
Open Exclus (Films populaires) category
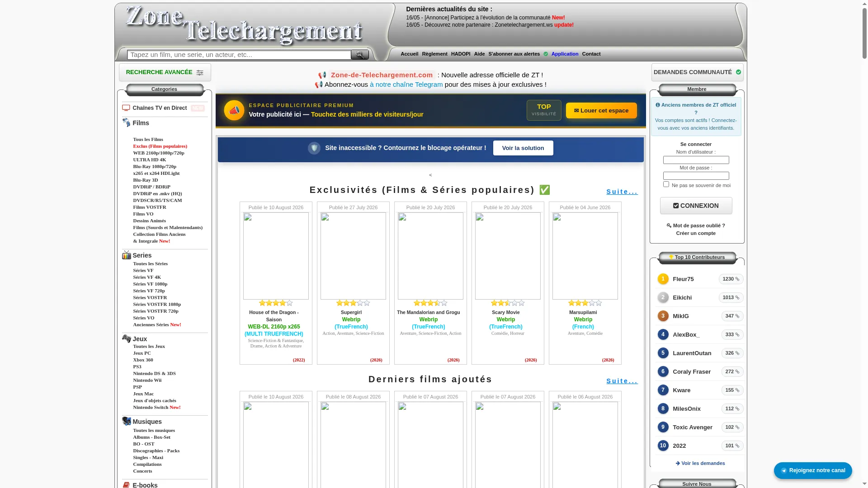[x=160, y=146]
